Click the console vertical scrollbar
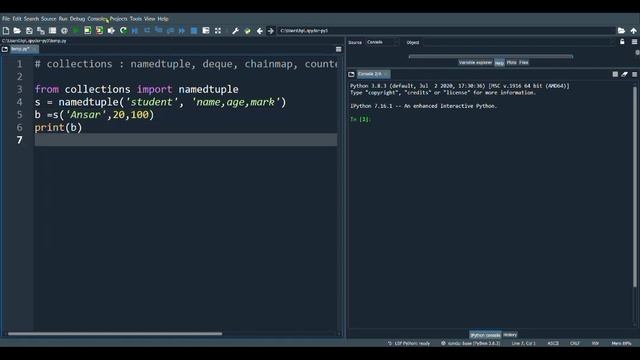 coord(635,187)
